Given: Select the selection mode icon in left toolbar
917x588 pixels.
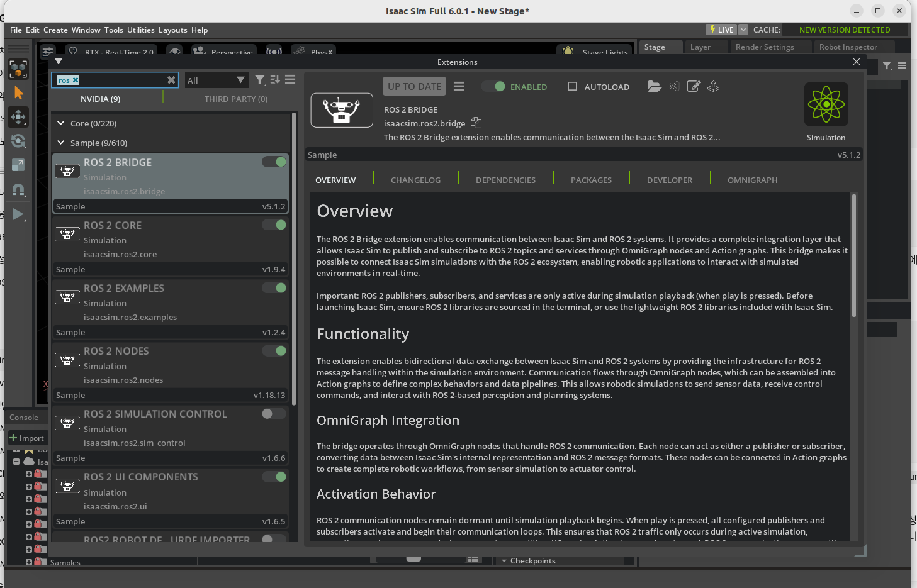Looking at the screenshot, I should pyautogui.click(x=18, y=69).
